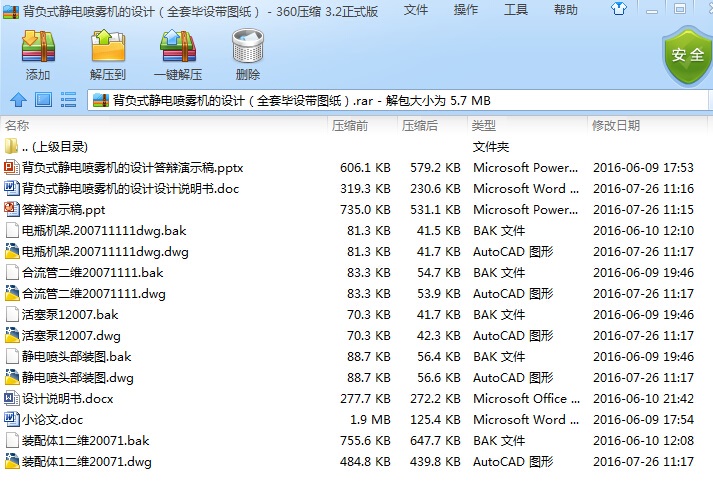713x485 pixels.
Task: Sort by the 类型 column header
Action: (x=527, y=125)
